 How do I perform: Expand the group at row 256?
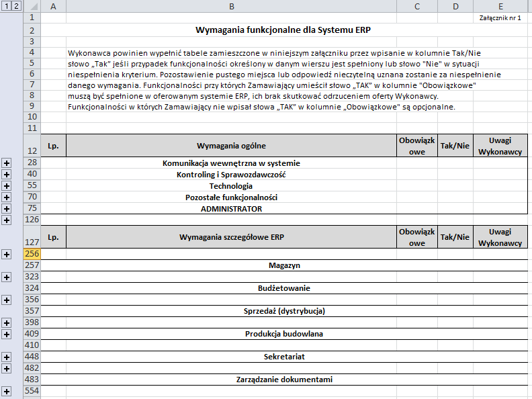click(x=7, y=255)
